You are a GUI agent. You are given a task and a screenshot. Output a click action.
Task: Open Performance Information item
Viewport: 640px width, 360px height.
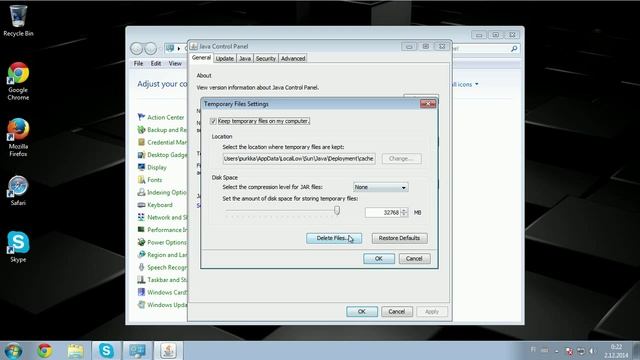tap(162, 230)
